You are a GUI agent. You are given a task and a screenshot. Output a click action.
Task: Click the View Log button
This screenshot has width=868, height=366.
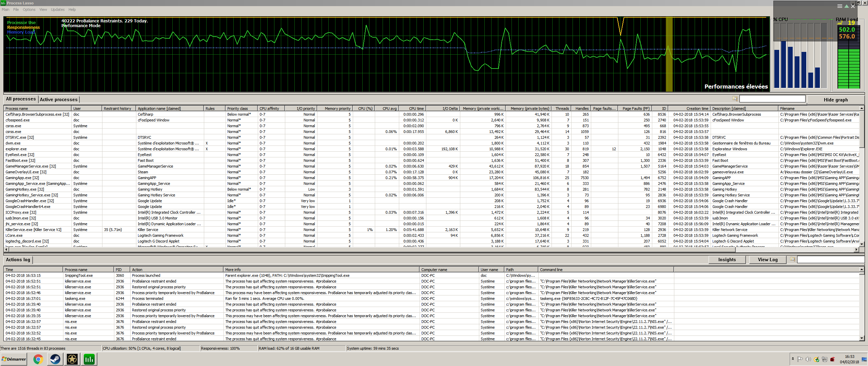click(768, 260)
